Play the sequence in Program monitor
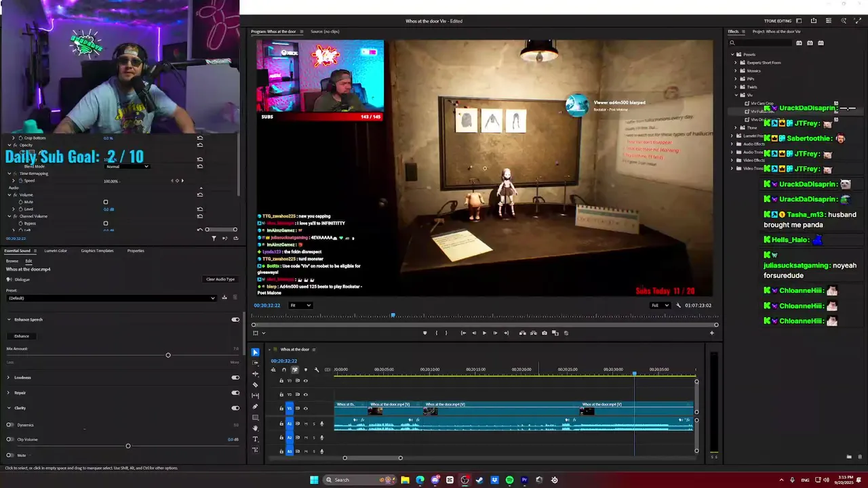The image size is (868, 488). pyautogui.click(x=484, y=333)
